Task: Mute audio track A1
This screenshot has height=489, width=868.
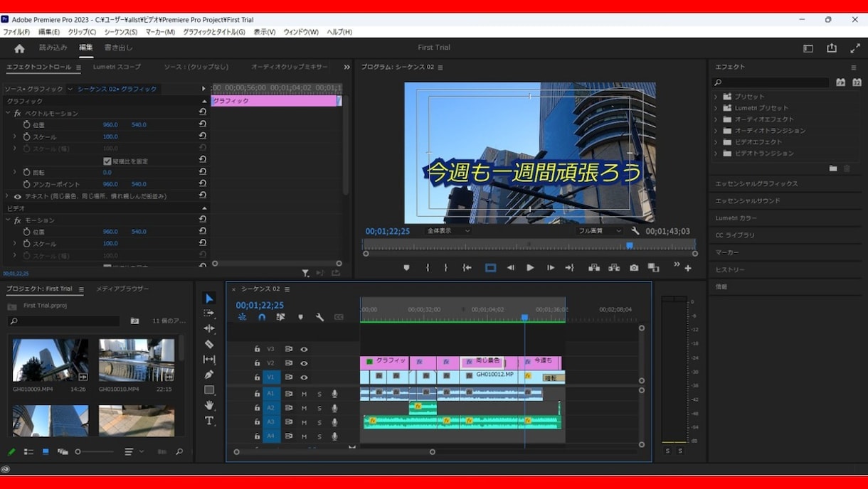Action: point(304,394)
